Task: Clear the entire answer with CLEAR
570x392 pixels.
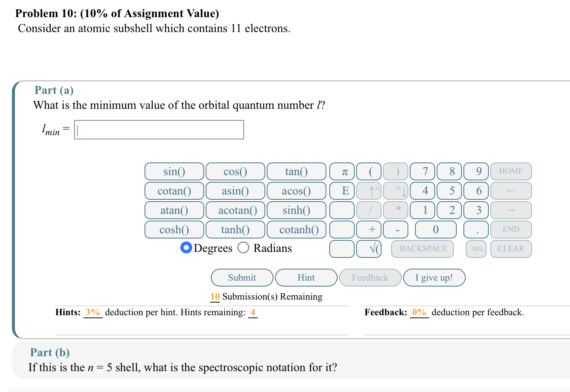Action: point(511,249)
